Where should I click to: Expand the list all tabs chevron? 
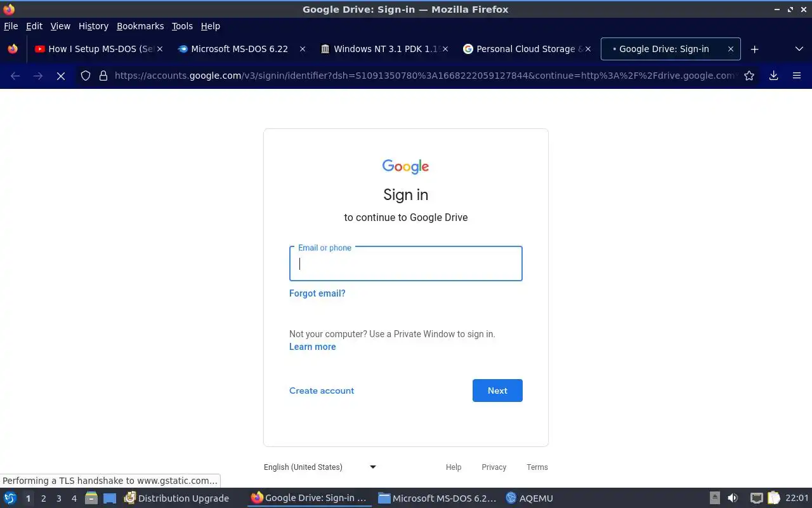pos(799,49)
